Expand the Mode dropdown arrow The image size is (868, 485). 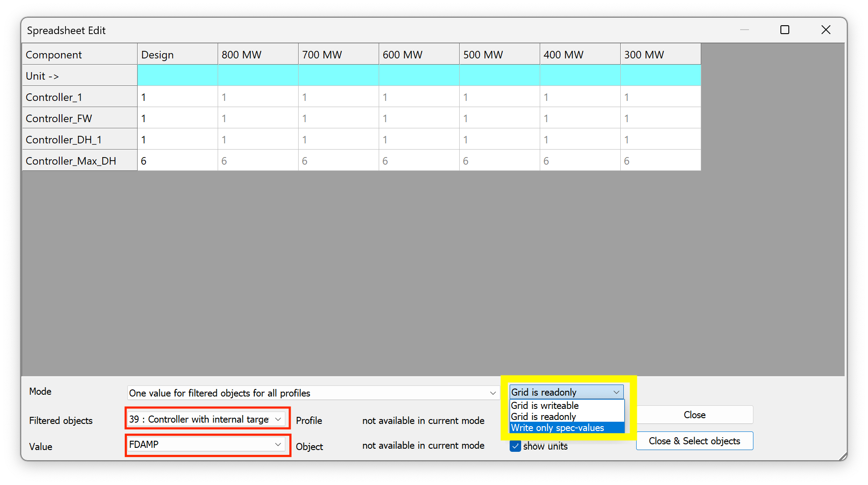[492, 393]
